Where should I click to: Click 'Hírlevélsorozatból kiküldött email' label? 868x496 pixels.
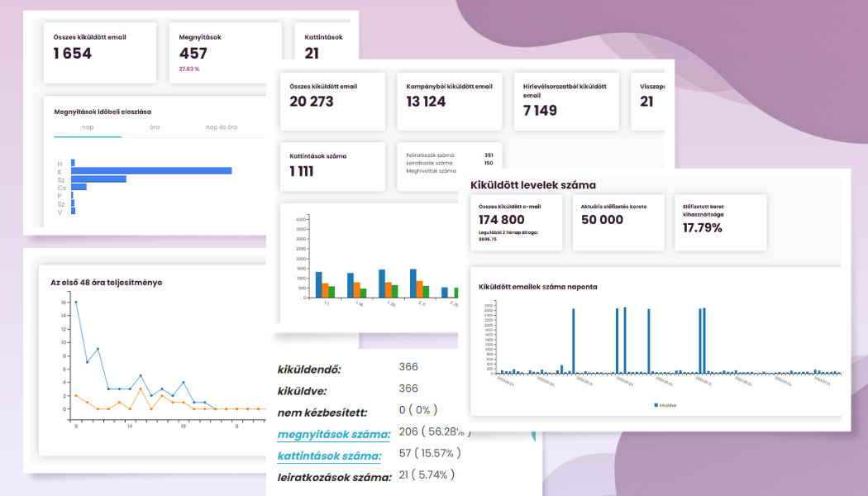click(x=565, y=91)
